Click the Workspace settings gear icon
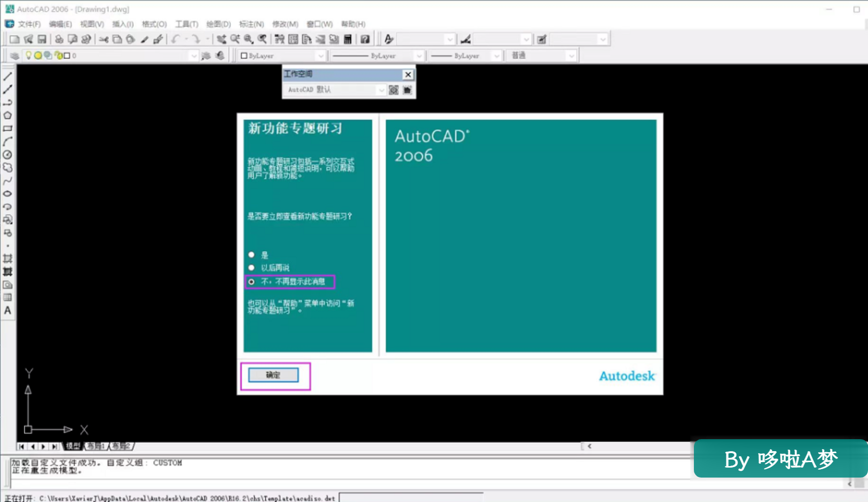 click(x=394, y=90)
